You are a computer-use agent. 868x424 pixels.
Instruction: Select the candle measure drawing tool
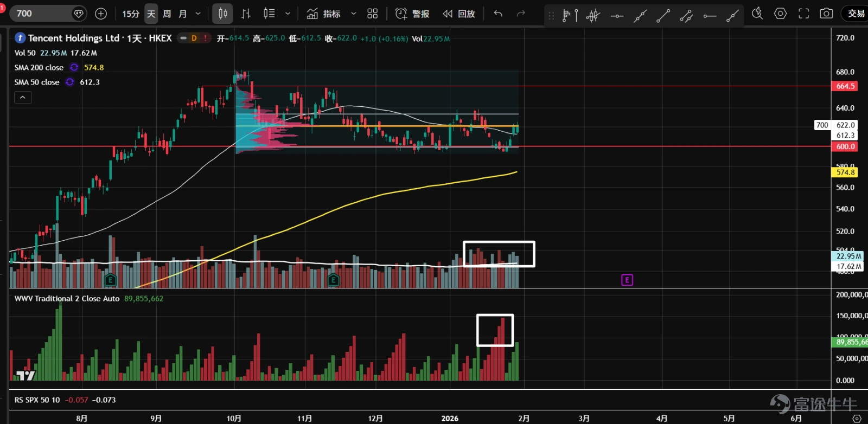point(593,15)
